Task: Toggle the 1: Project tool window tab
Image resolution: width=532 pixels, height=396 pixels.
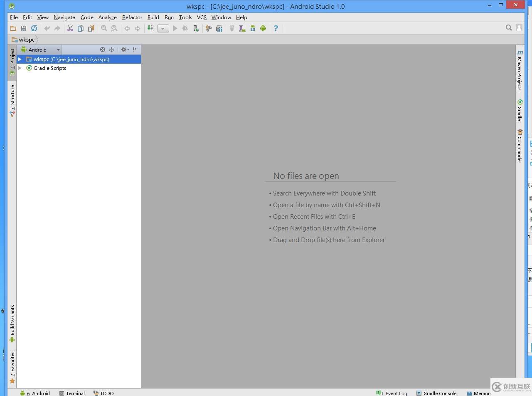Action: point(12,62)
